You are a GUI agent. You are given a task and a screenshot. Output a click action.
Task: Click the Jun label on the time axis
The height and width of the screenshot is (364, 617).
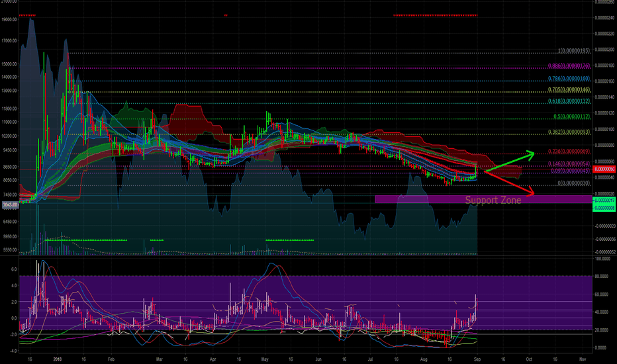pyautogui.click(x=318, y=359)
